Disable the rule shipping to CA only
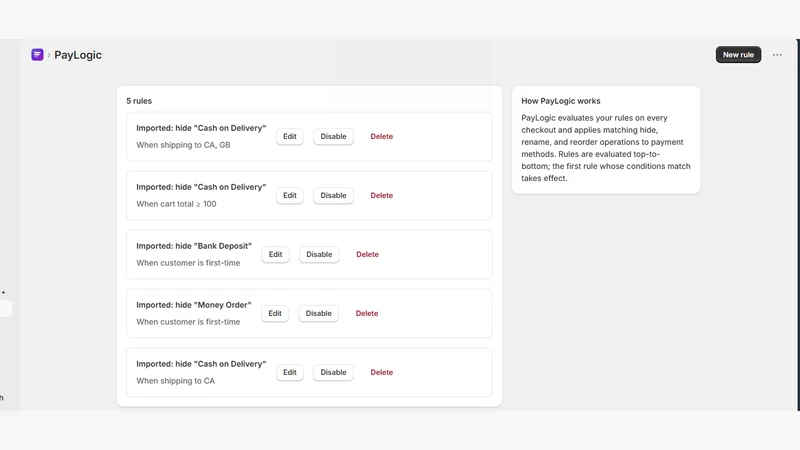The height and width of the screenshot is (450, 800). 333,372
